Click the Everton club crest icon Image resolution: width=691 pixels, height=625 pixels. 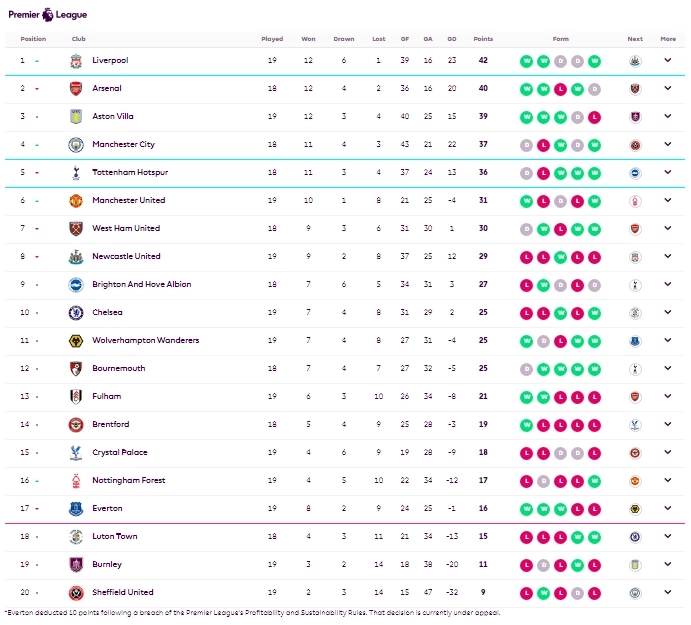pyautogui.click(x=76, y=509)
